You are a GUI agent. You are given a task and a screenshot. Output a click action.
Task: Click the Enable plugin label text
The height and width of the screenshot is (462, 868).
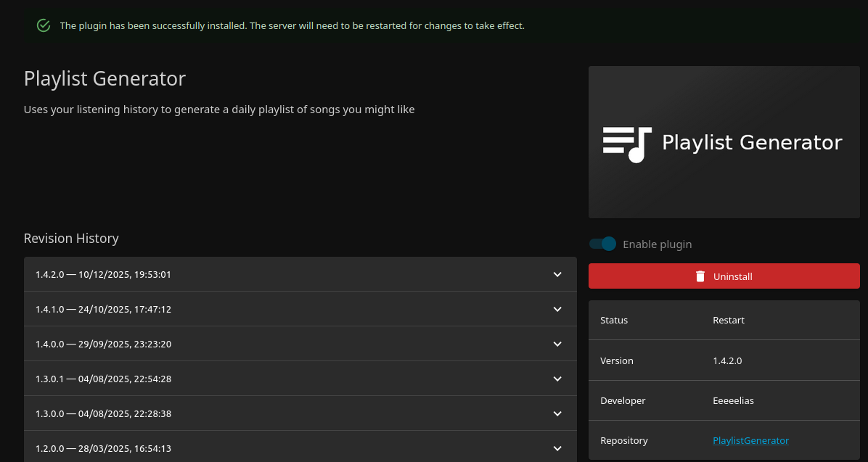(657, 244)
